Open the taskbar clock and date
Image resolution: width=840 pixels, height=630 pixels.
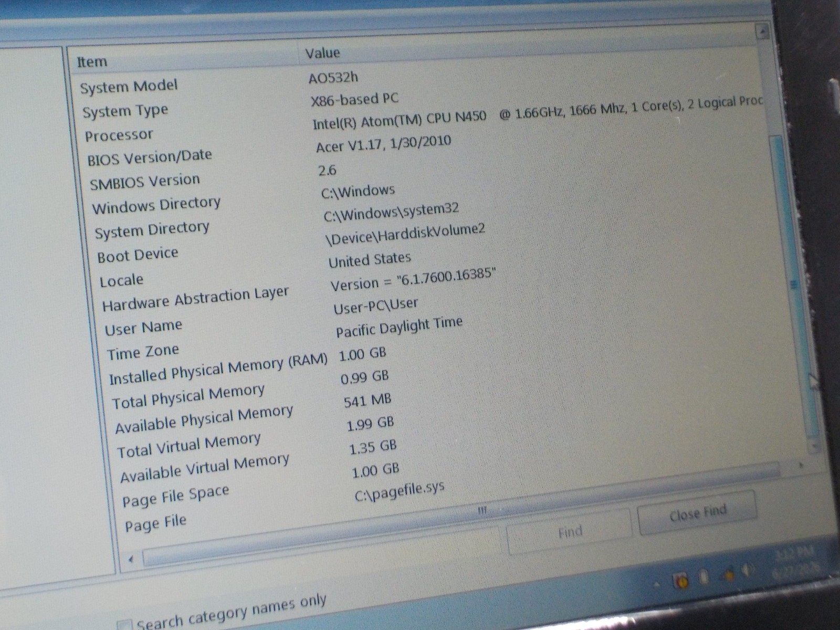[796, 561]
